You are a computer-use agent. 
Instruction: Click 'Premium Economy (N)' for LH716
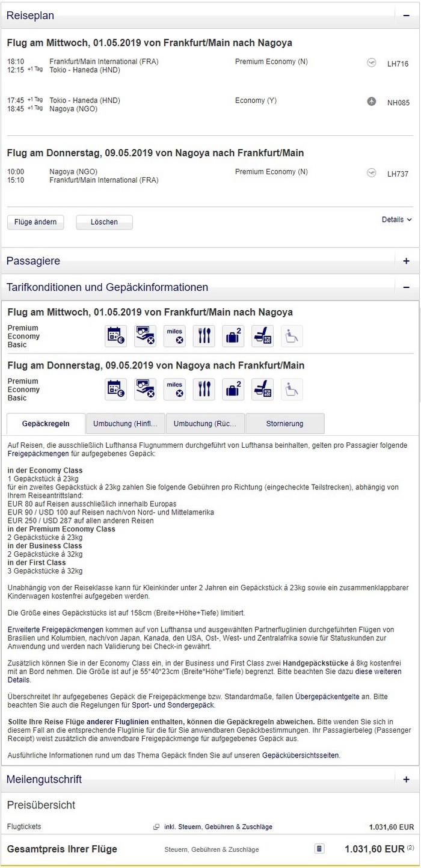coord(271,62)
